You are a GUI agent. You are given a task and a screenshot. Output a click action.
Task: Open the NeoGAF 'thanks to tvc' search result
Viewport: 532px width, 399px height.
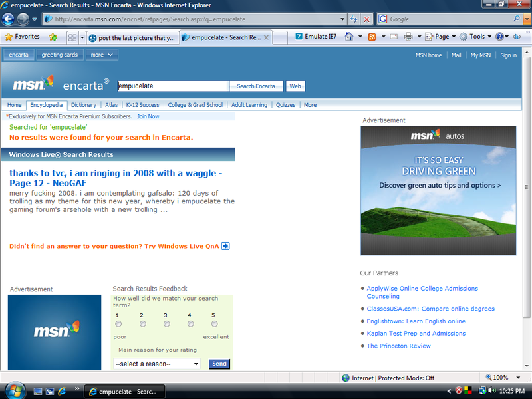[116, 178]
